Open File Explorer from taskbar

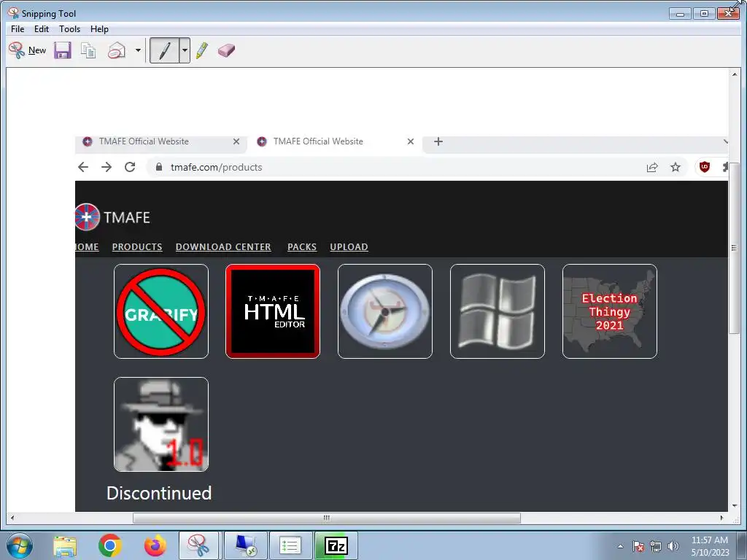(65, 545)
